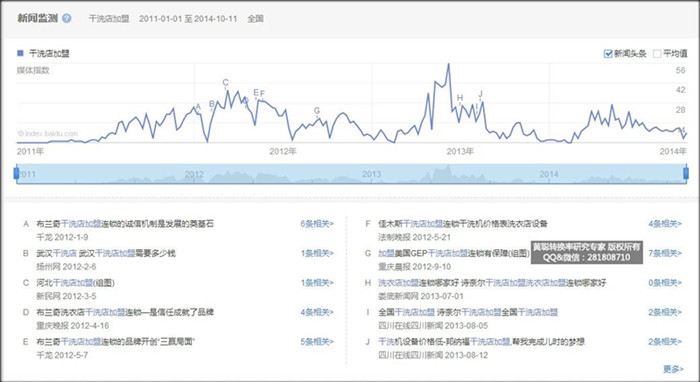Open 5条相关 link for headline E
The height and width of the screenshot is (382, 700).
click(317, 341)
